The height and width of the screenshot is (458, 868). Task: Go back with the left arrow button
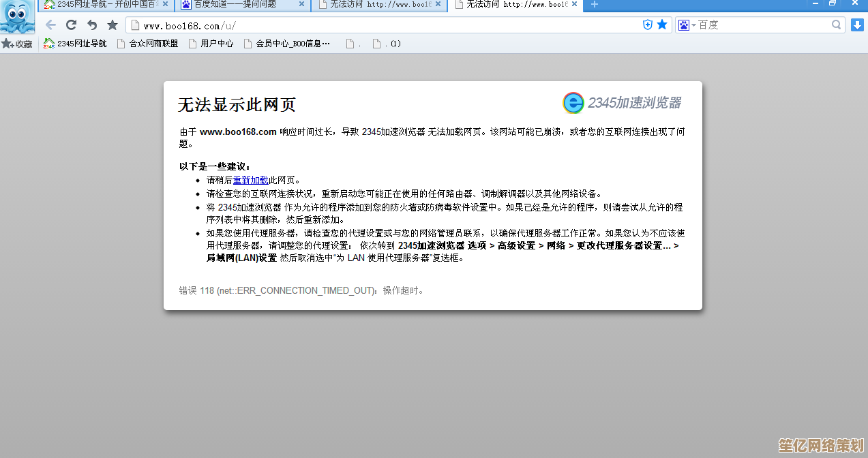[x=50, y=25]
